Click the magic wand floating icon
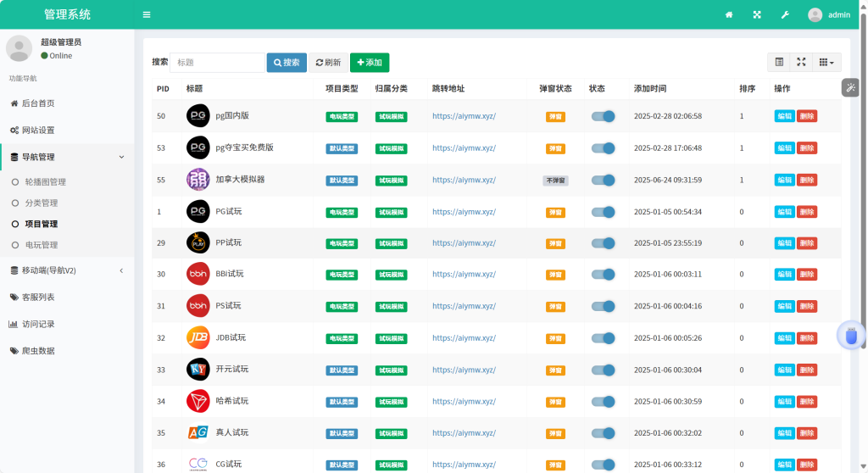Image resolution: width=868 pixels, height=473 pixels. pyautogui.click(x=850, y=87)
